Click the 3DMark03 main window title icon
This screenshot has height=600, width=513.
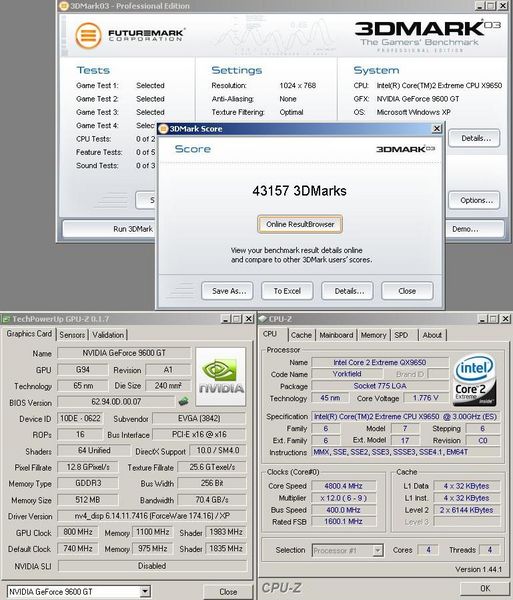pyautogui.click(x=64, y=6)
